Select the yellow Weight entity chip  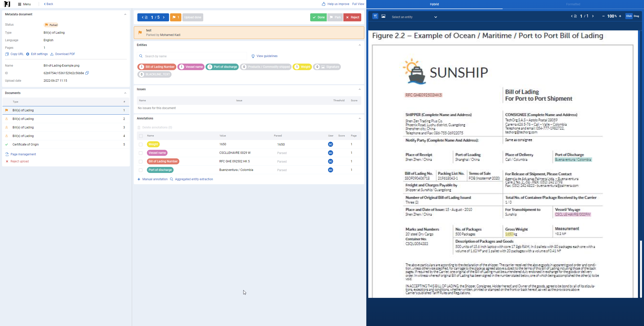(302, 67)
